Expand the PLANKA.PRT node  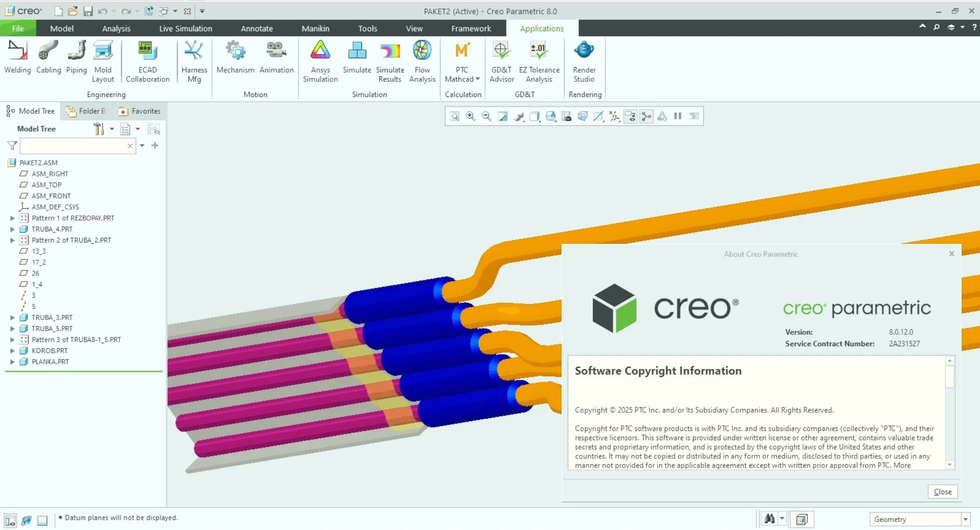point(12,361)
